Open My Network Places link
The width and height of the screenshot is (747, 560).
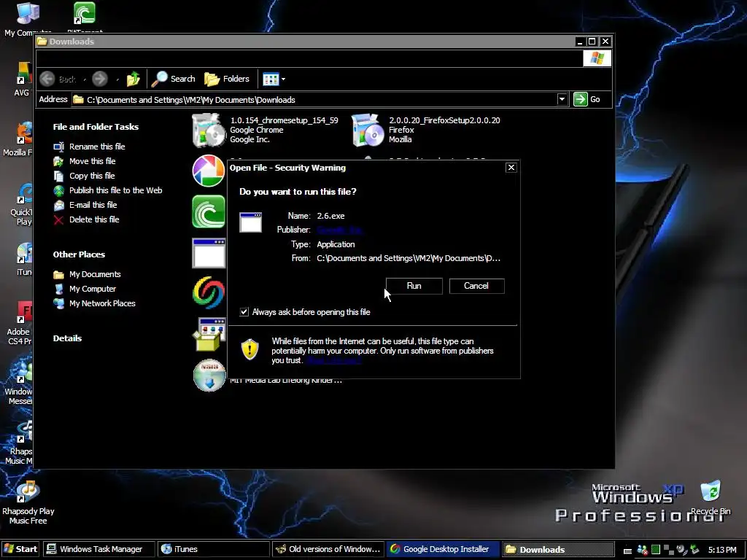point(102,303)
